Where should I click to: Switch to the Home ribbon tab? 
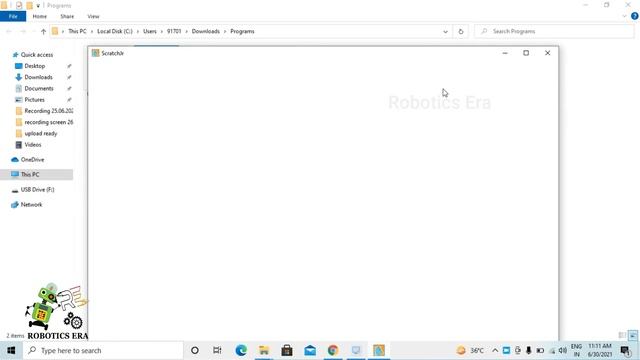(x=40, y=16)
